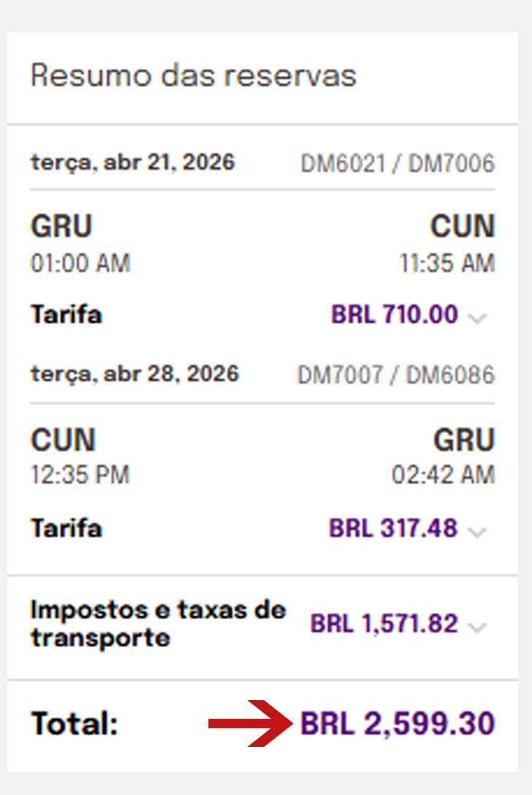Click the BRL 710.00 fare amount
Image resolution: width=532 pixels, height=795 pixels.
(395, 314)
